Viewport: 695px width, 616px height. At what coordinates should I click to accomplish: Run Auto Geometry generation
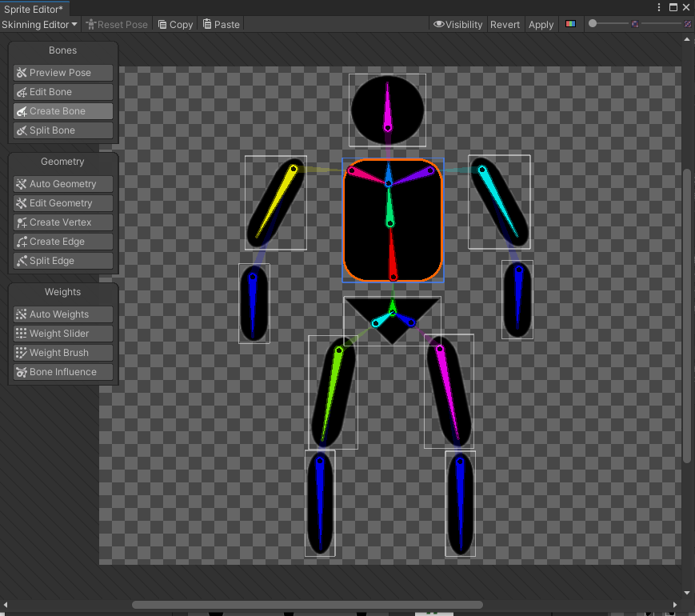point(62,183)
